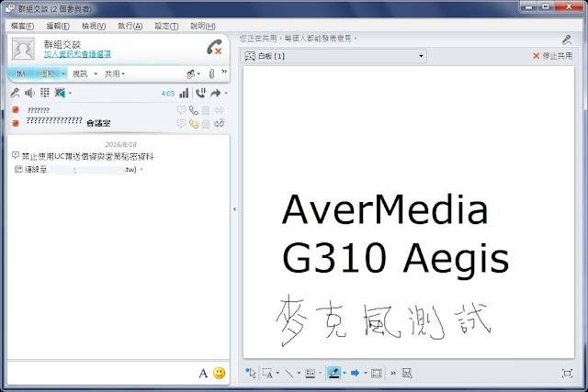Click 停止共用 to stop sharing
This screenshot has height=392, width=588.
click(552, 56)
